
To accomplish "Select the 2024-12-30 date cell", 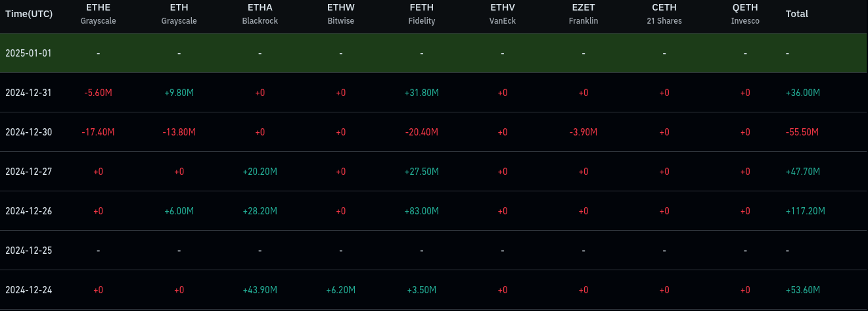I will point(28,132).
